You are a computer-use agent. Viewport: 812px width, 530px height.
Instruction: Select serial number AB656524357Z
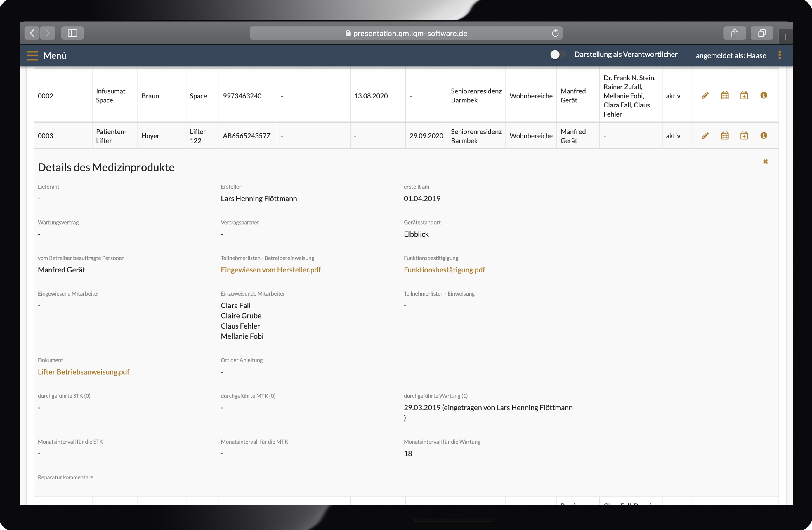click(x=247, y=136)
